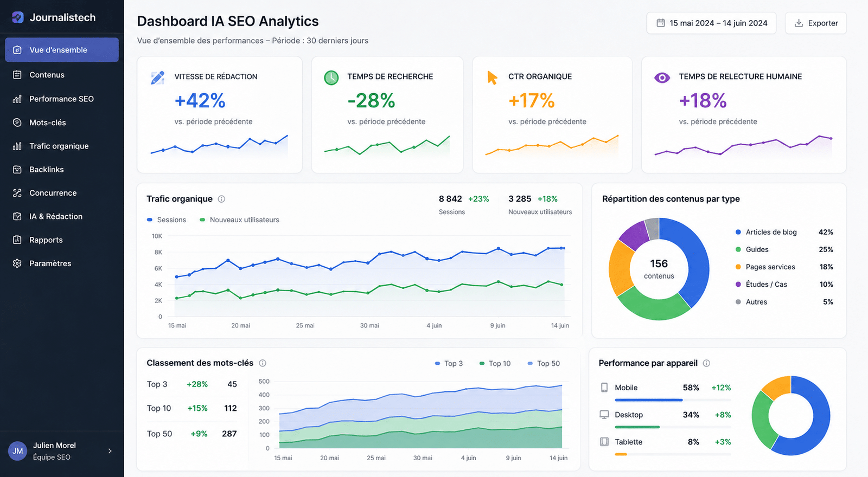The image size is (868, 477).
Task: Click the Tablette device icon
Action: pyautogui.click(x=604, y=442)
